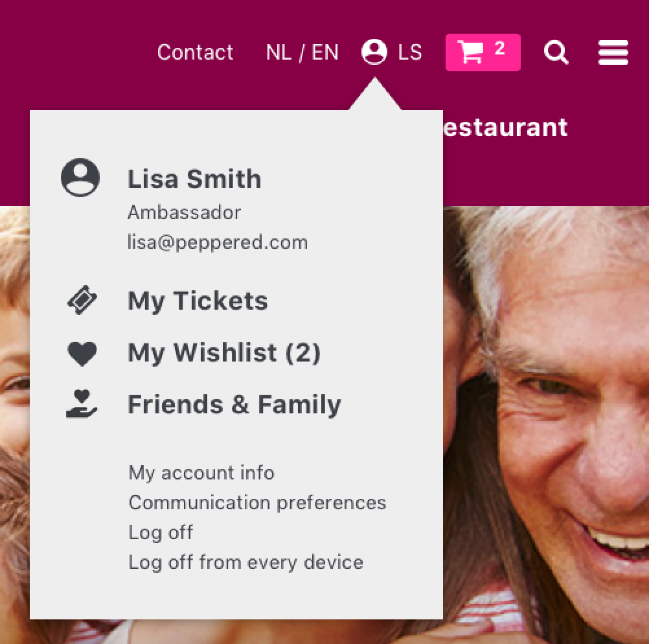This screenshot has height=644, width=649.
Task: Open Friends & Family section
Action: [234, 405]
